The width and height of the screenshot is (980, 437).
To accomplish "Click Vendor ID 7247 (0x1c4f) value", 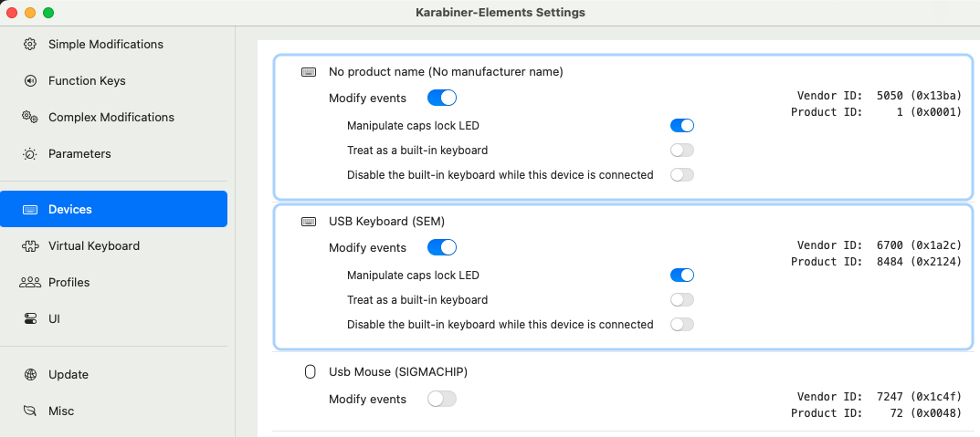I will pyautogui.click(x=920, y=397).
